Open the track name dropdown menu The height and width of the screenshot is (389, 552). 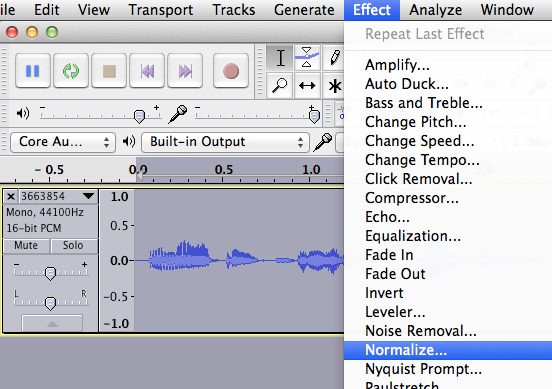[88, 196]
